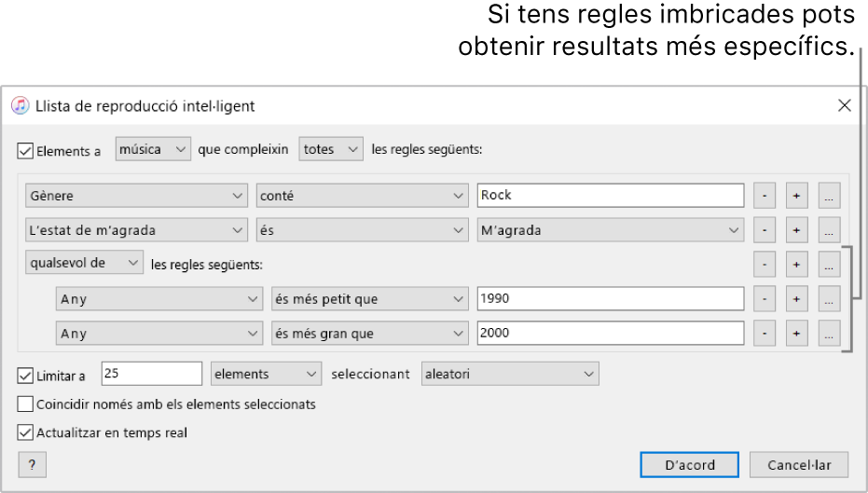
Task: Click the Rock text field
Action: tap(611, 196)
